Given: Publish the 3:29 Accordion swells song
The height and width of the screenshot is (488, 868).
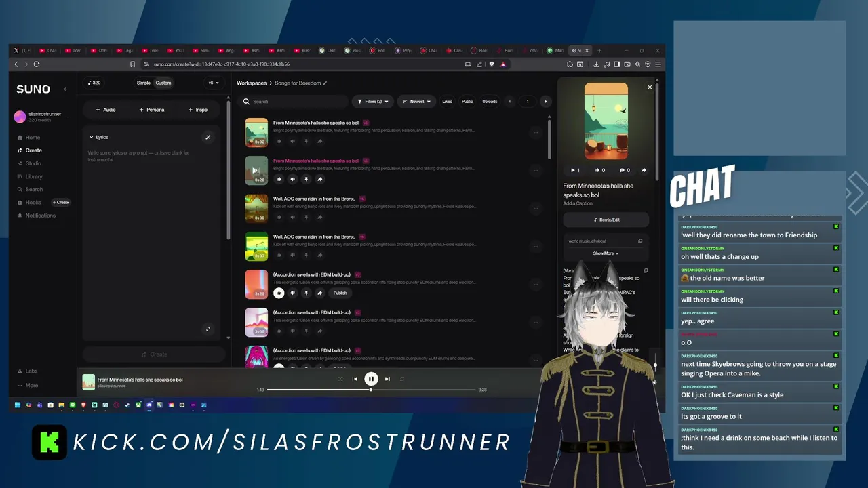Looking at the screenshot, I should point(340,293).
